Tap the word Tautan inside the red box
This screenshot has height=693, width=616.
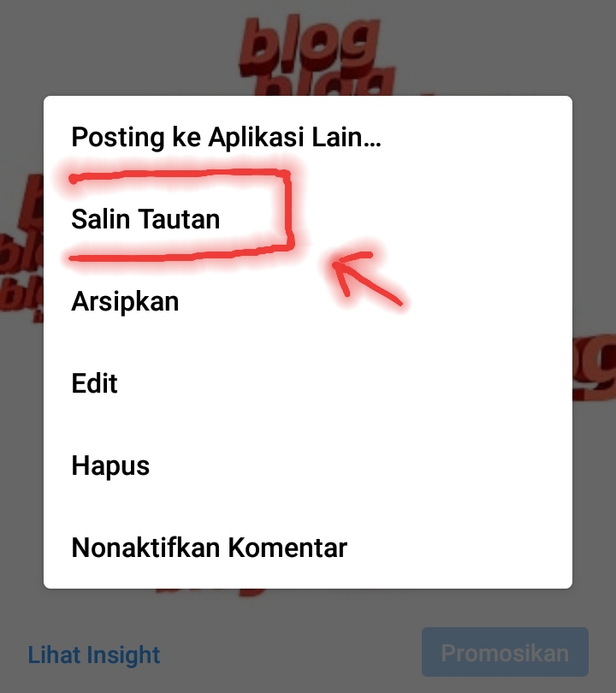tap(179, 219)
